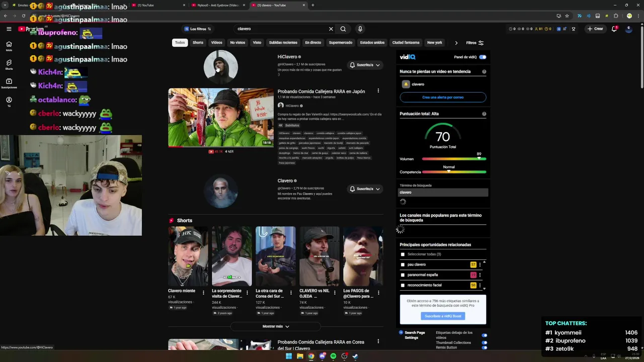Open the Tú profile sidebar icon
Screen dimensions: 644x362
(9, 102)
